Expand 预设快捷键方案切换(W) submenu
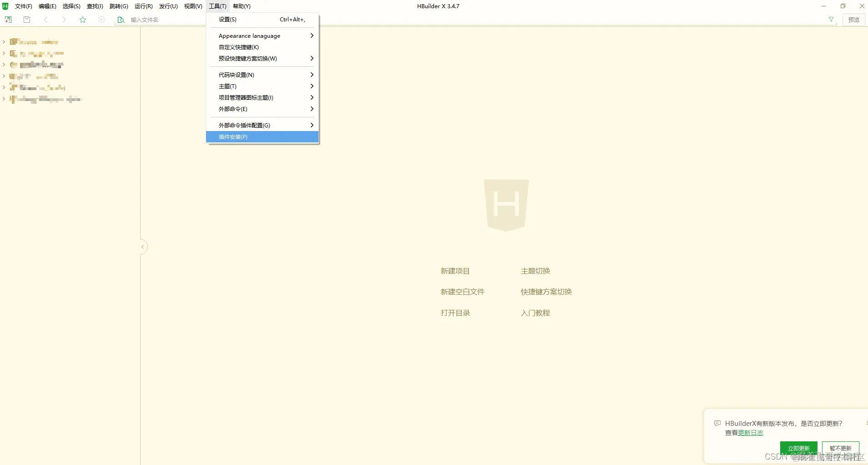The image size is (868, 465). click(x=262, y=59)
